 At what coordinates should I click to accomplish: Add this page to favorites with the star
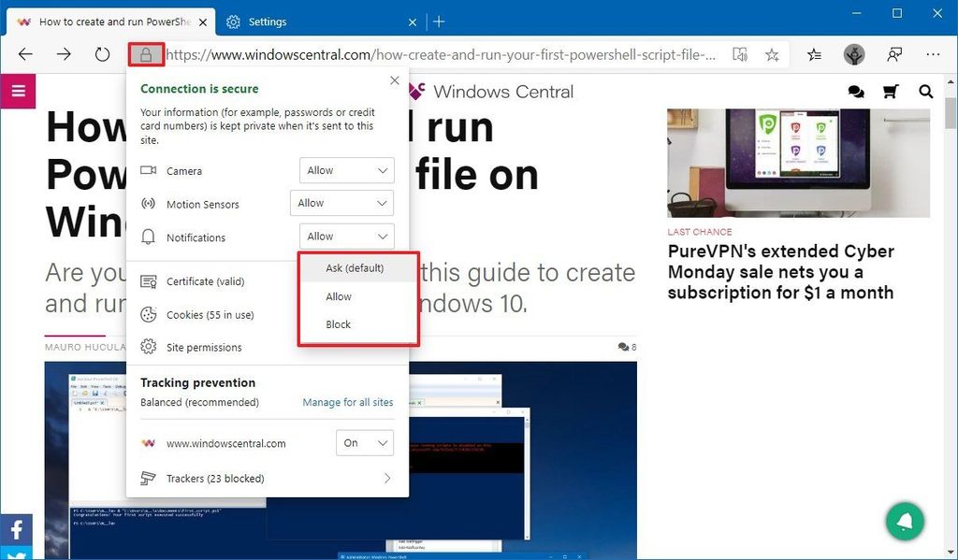(773, 54)
